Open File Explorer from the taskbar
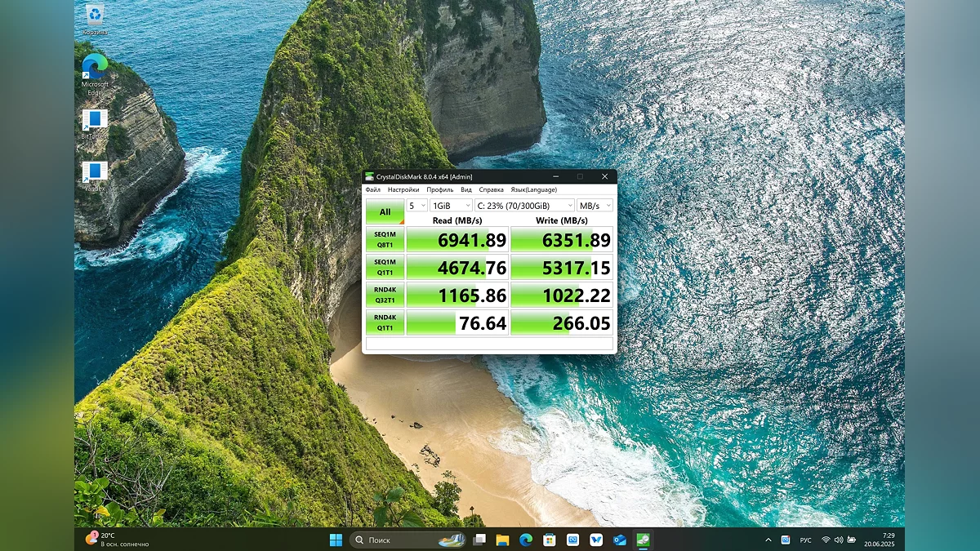Viewport: 980px width, 551px height. pyautogui.click(x=502, y=540)
